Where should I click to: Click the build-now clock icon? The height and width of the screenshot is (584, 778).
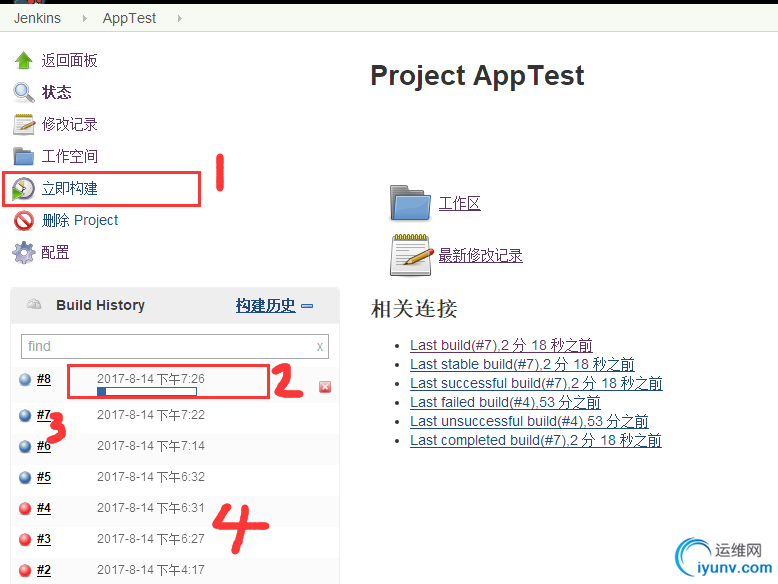coord(23,189)
